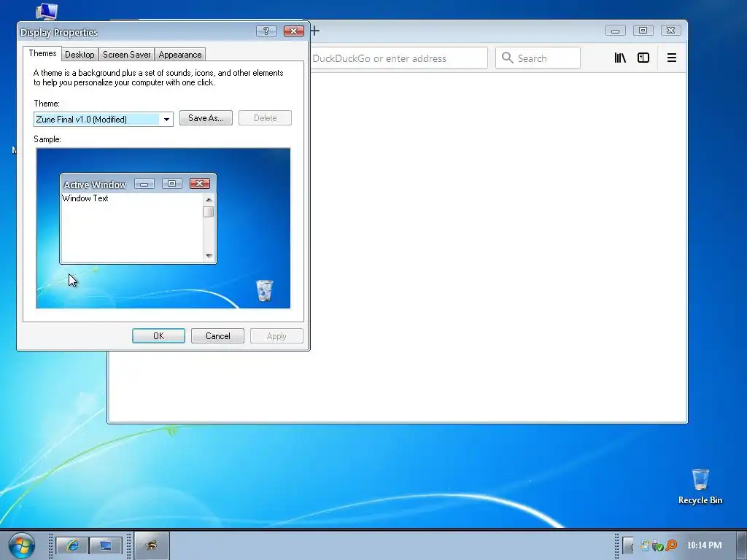
Task: Click the theme sample preview image
Action: (163, 228)
